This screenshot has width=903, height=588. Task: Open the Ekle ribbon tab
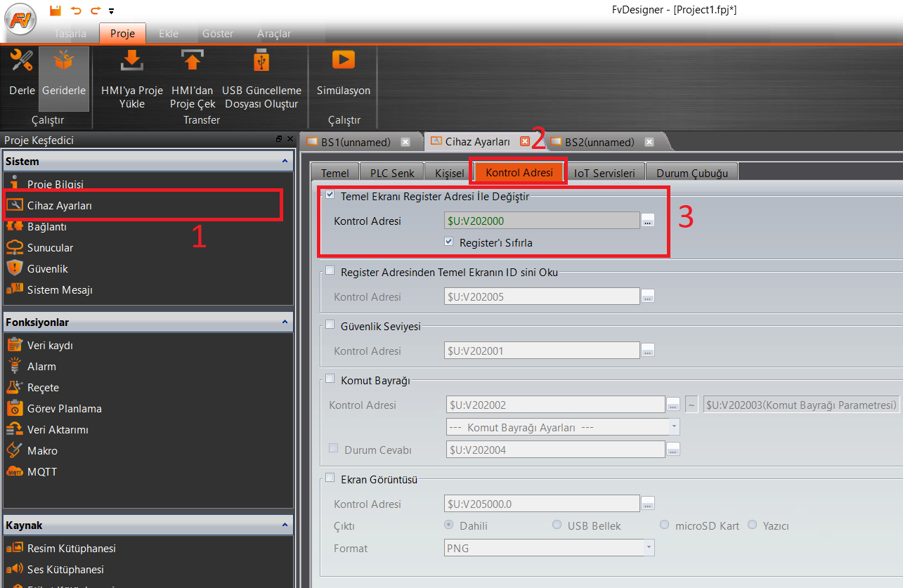pyautogui.click(x=169, y=33)
